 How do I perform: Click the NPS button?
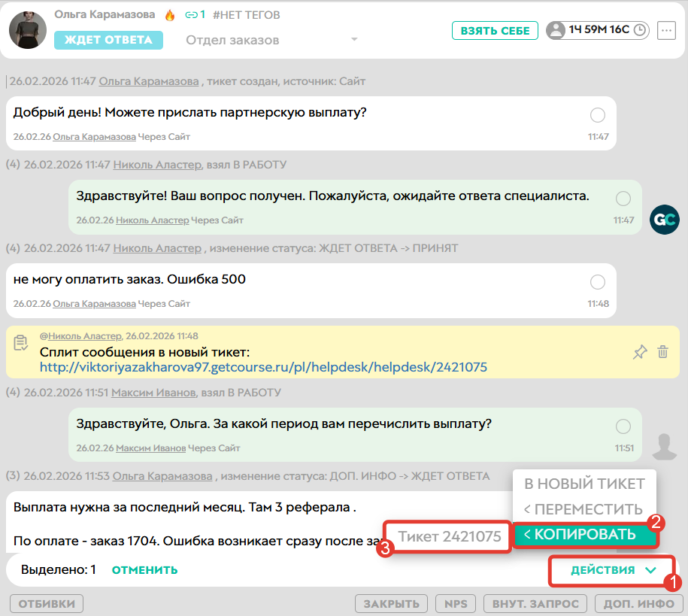coord(456,604)
